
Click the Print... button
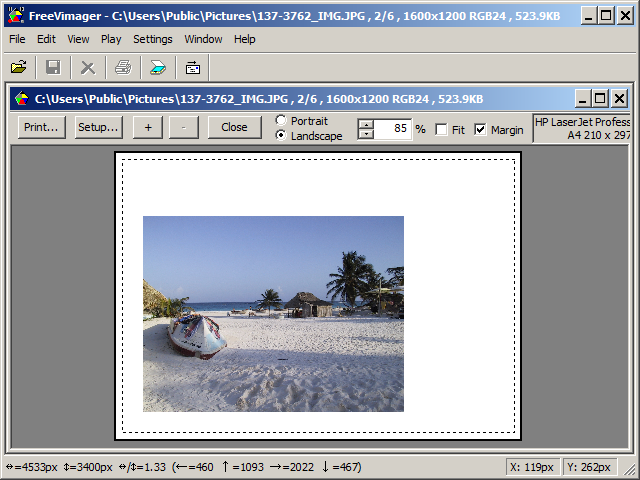pos(42,127)
